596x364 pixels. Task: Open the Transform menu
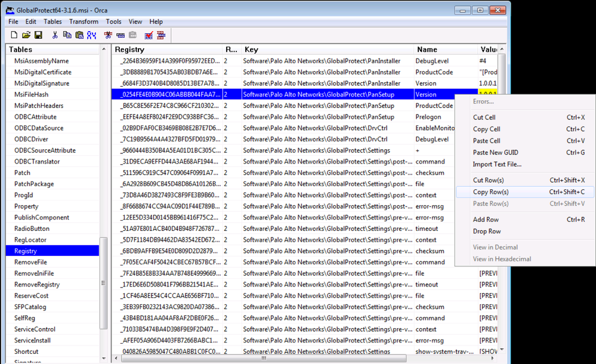84,21
